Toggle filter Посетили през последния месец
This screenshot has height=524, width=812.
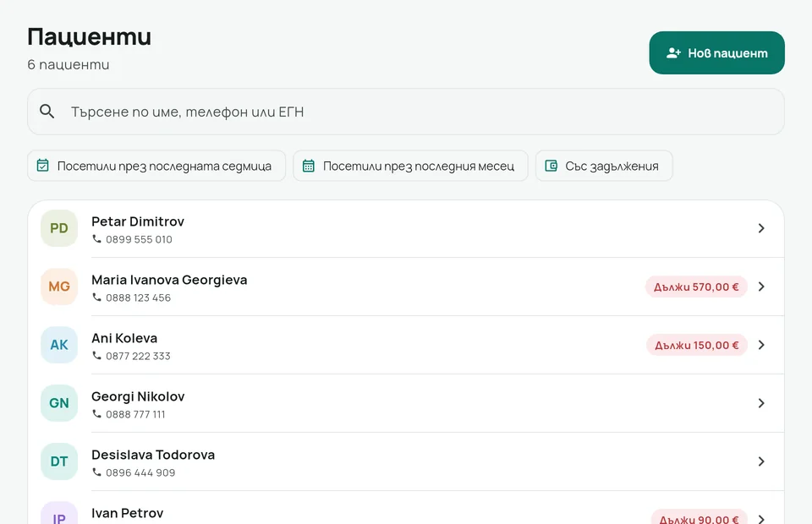coord(411,166)
